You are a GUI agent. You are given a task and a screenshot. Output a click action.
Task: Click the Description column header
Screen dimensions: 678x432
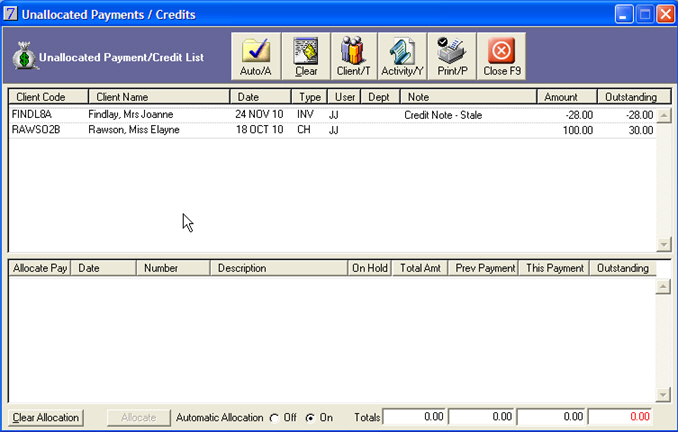tap(279, 268)
